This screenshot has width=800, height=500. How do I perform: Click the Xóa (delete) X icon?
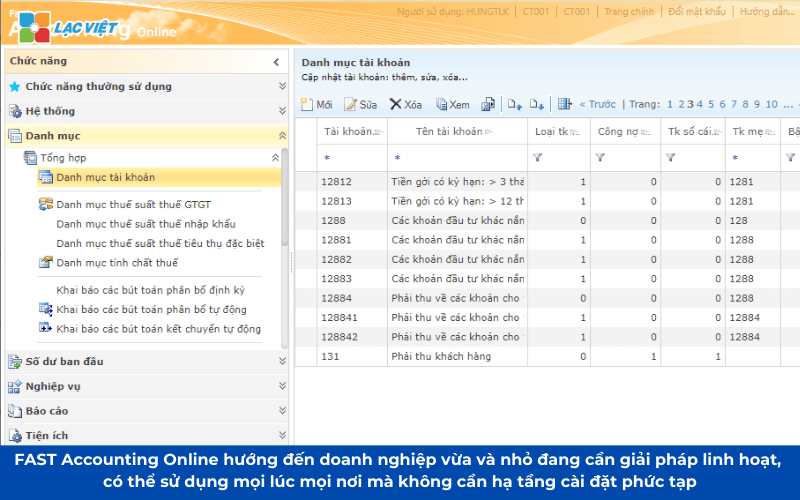396,104
